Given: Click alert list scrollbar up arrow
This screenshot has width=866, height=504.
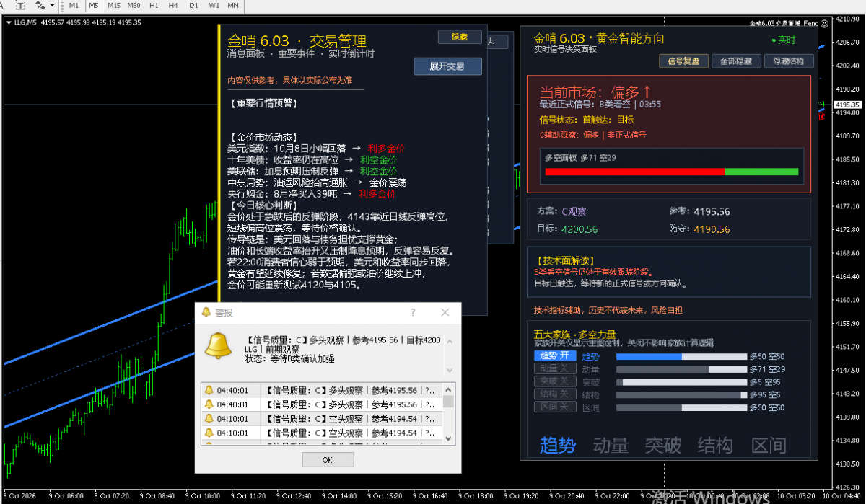Looking at the screenshot, I should (x=449, y=389).
